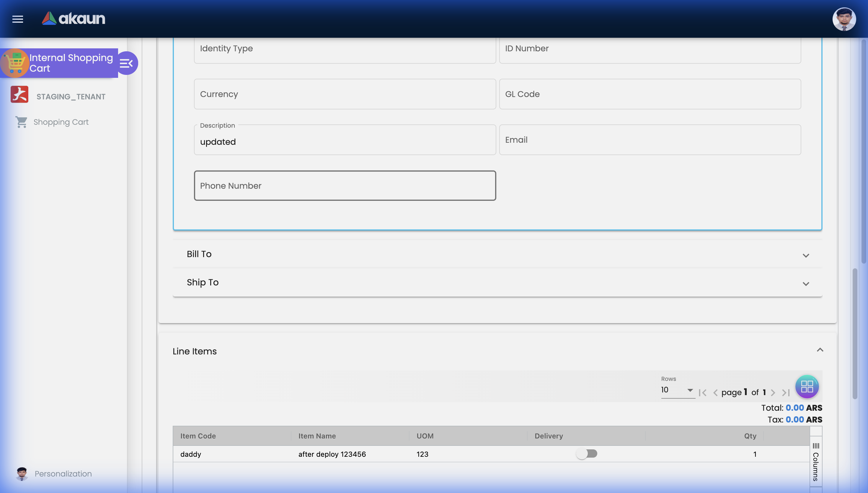The width and height of the screenshot is (868, 493).
Task: Expand the Ship To section
Action: (x=806, y=284)
